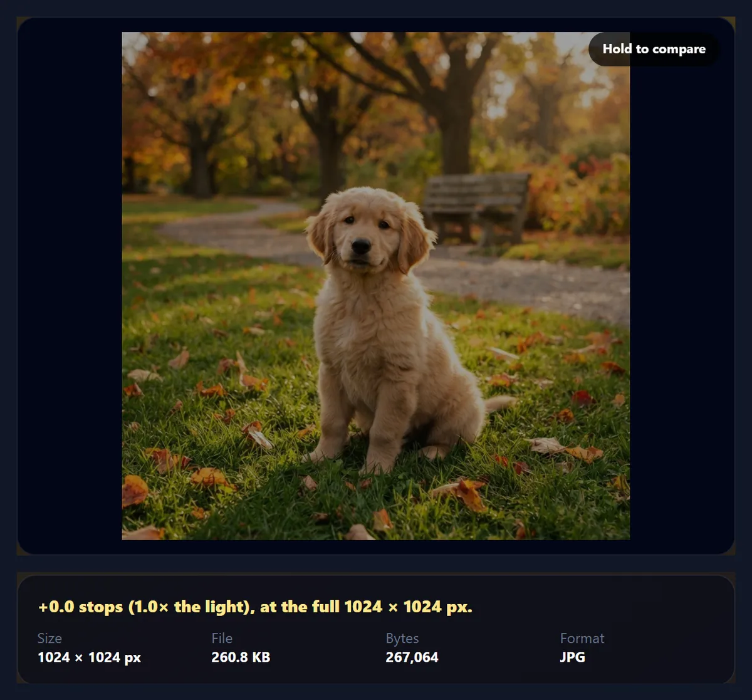Click the Hold to compare button

tap(654, 49)
